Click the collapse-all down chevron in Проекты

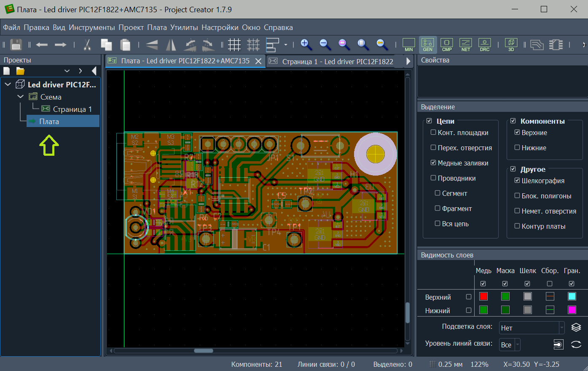pyautogui.click(x=67, y=71)
